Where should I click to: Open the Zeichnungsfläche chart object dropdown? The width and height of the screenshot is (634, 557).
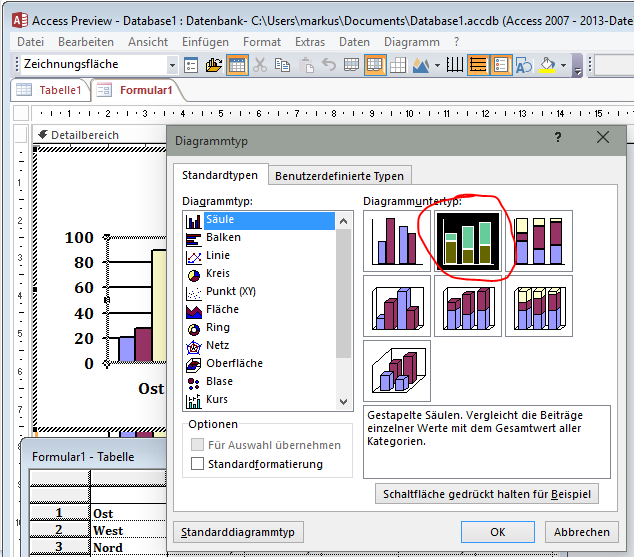[x=171, y=65]
